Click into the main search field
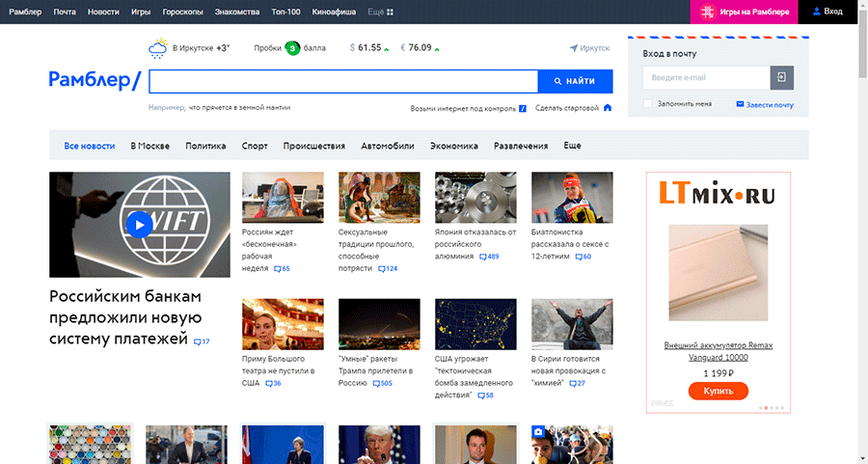This screenshot has width=868, height=464. [x=343, y=81]
